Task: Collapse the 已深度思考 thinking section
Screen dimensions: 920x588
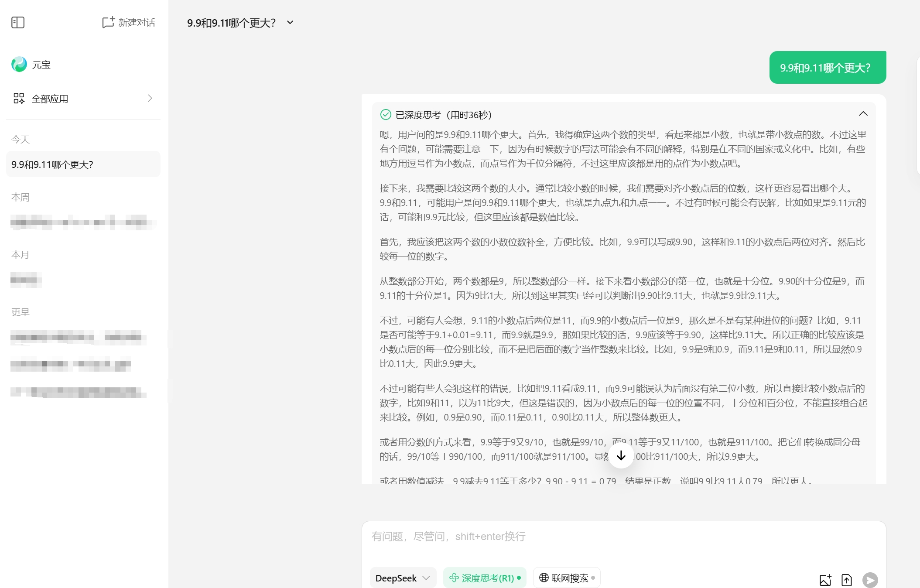Action: 863,114
